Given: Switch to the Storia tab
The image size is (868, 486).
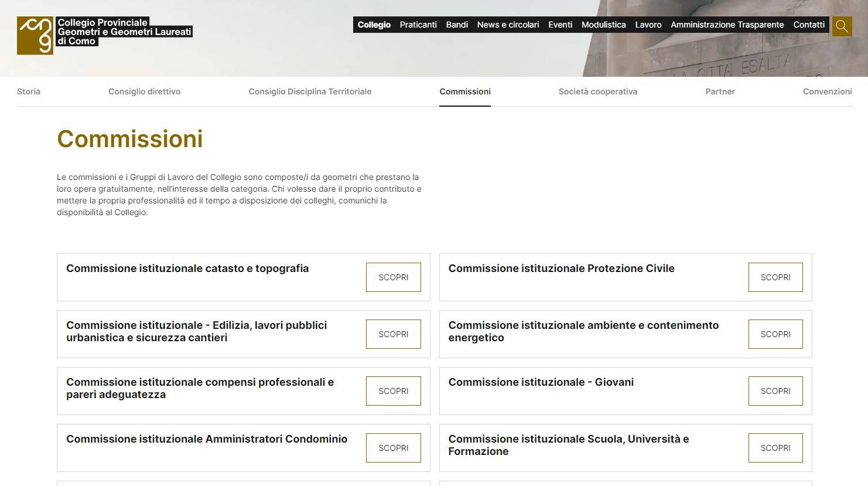Looking at the screenshot, I should 29,91.
